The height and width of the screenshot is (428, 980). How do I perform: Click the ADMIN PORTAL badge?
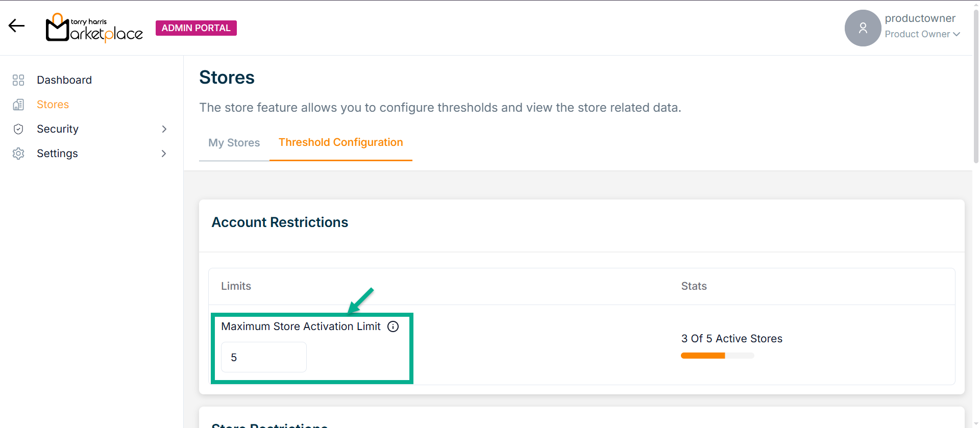tap(196, 28)
